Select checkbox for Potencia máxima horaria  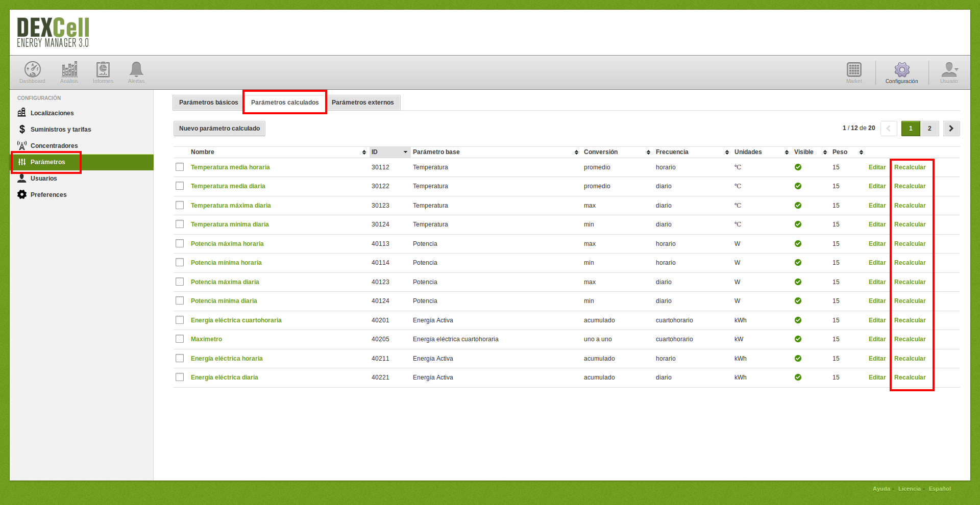click(x=180, y=243)
